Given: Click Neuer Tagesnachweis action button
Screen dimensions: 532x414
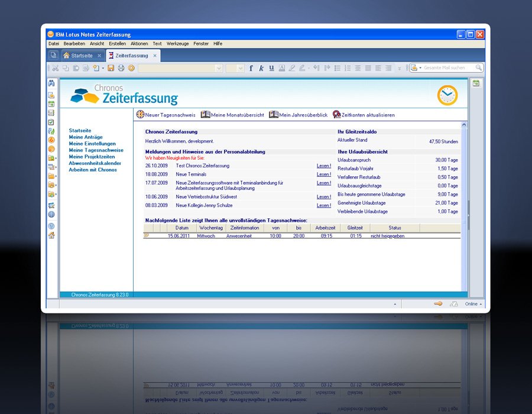Looking at the screenshot, I should 166,115.
